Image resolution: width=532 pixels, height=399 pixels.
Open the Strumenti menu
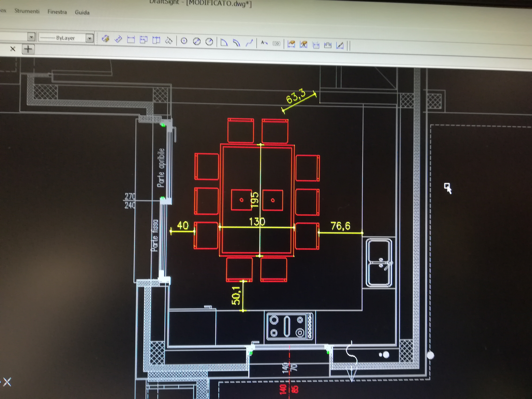pyautogui.click(x=27, y=11)
